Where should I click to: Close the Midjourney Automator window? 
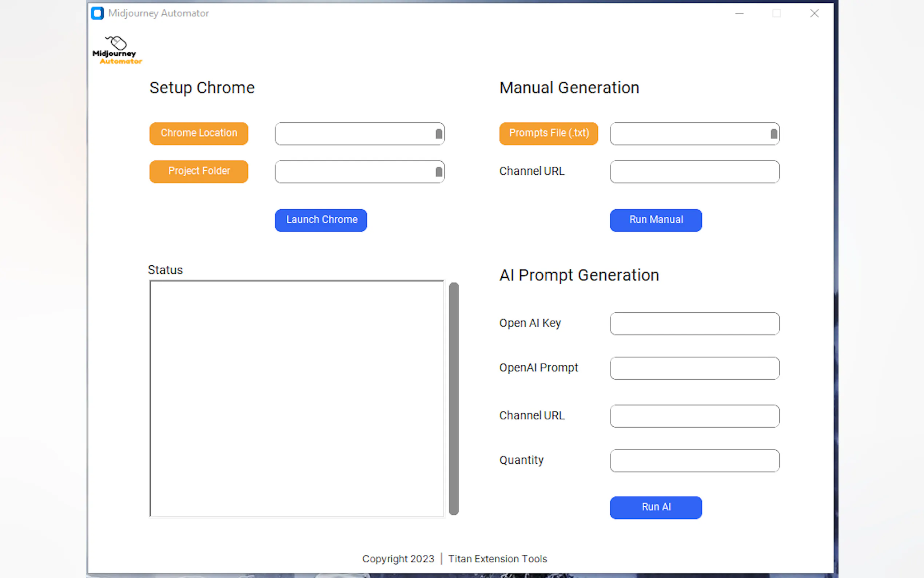pos(814,13)
